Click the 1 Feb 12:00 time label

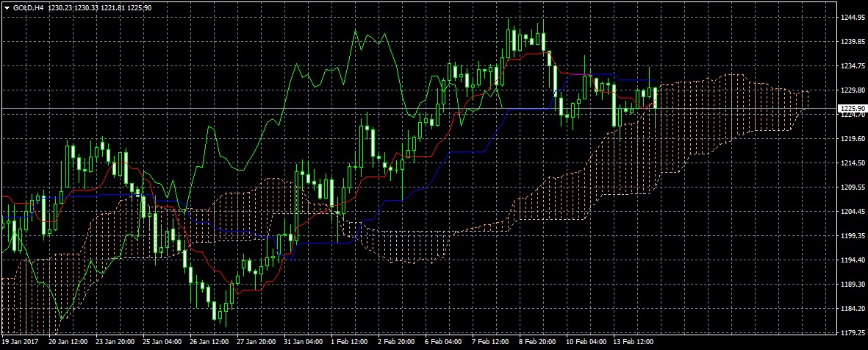point(349,342)
